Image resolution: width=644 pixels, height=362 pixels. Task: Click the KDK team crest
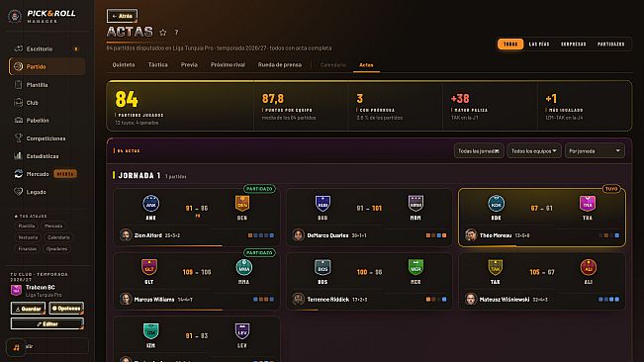(x=497, y=203)
